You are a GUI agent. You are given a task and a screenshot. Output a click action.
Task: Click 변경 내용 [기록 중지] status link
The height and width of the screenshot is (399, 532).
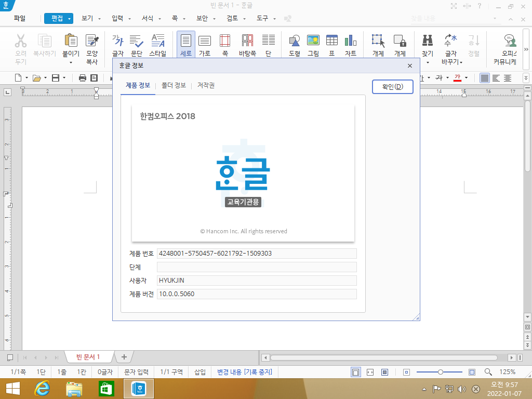245,372
